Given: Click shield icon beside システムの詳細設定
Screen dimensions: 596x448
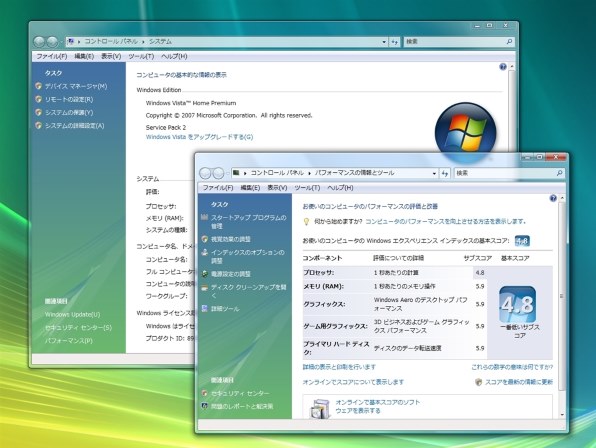Looking at the screenshot, I should pyautogui.click(x=38, y=125).
